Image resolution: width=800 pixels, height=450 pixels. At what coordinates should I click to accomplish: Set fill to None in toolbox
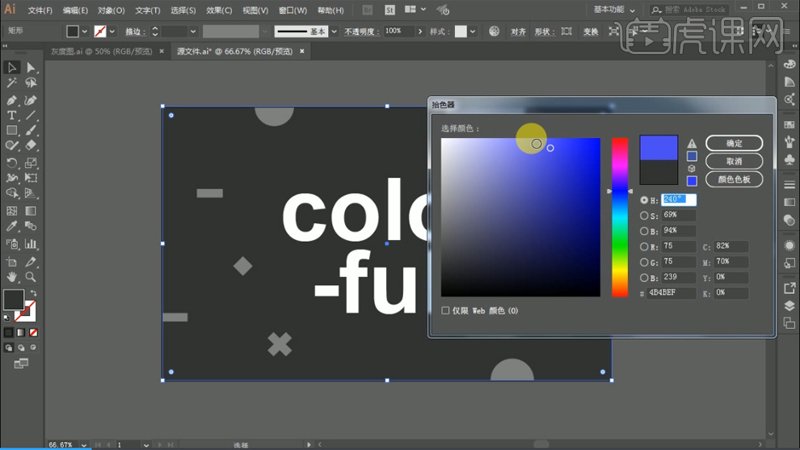click(33, 333)
